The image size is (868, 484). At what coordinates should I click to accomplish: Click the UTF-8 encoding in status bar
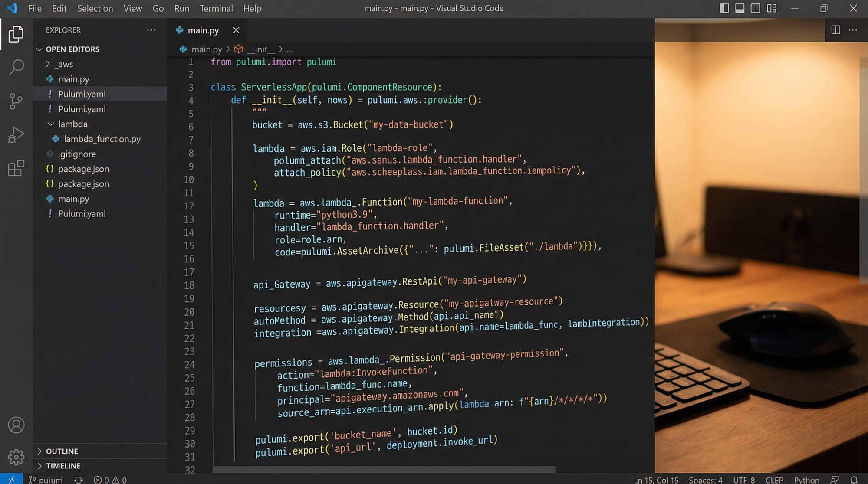point(744,480)
